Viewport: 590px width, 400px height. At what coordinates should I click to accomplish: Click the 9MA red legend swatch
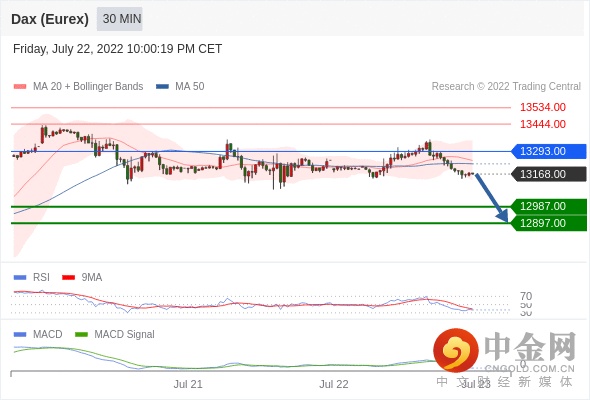click(x=68, y=278)
